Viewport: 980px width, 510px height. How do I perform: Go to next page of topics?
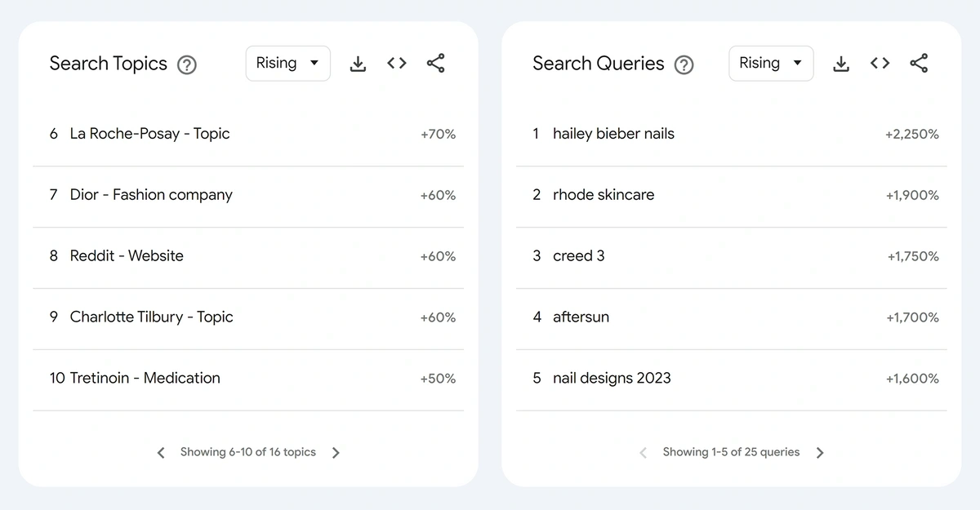coord(336,453)
